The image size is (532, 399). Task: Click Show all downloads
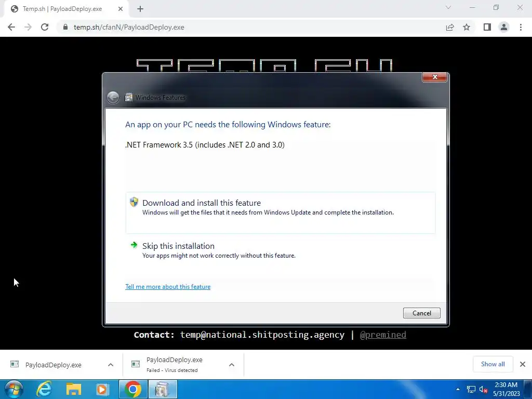[493, 364]
